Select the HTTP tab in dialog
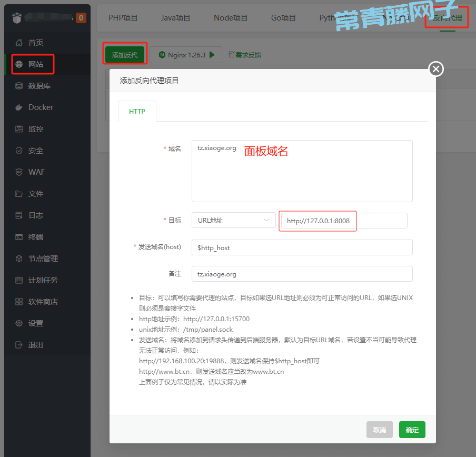 coord(137,112)
